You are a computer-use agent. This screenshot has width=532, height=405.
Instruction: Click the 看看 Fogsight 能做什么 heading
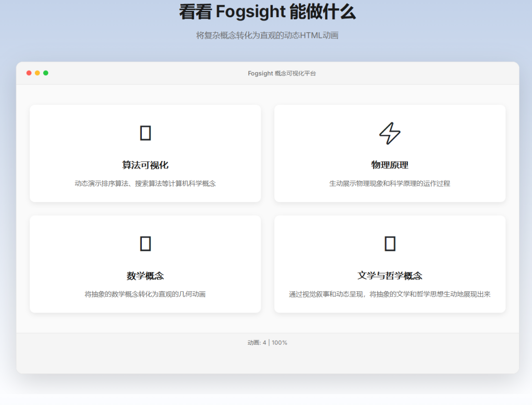(x=266, y=12)
